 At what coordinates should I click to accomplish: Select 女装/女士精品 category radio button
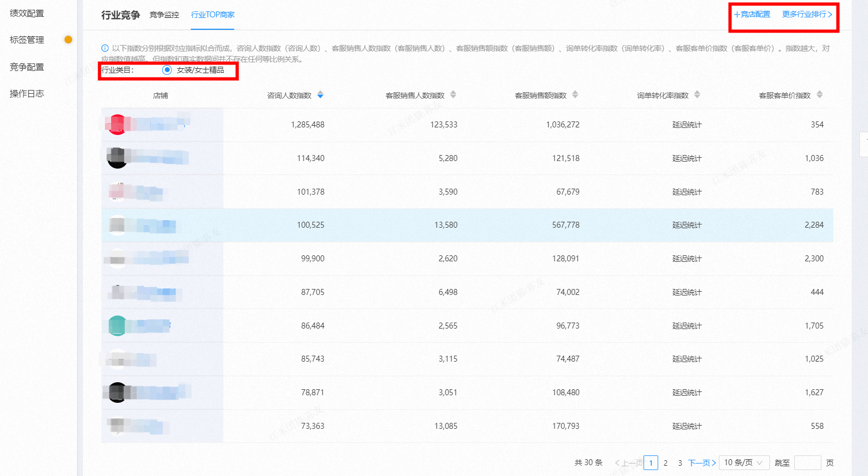point(167,70)
